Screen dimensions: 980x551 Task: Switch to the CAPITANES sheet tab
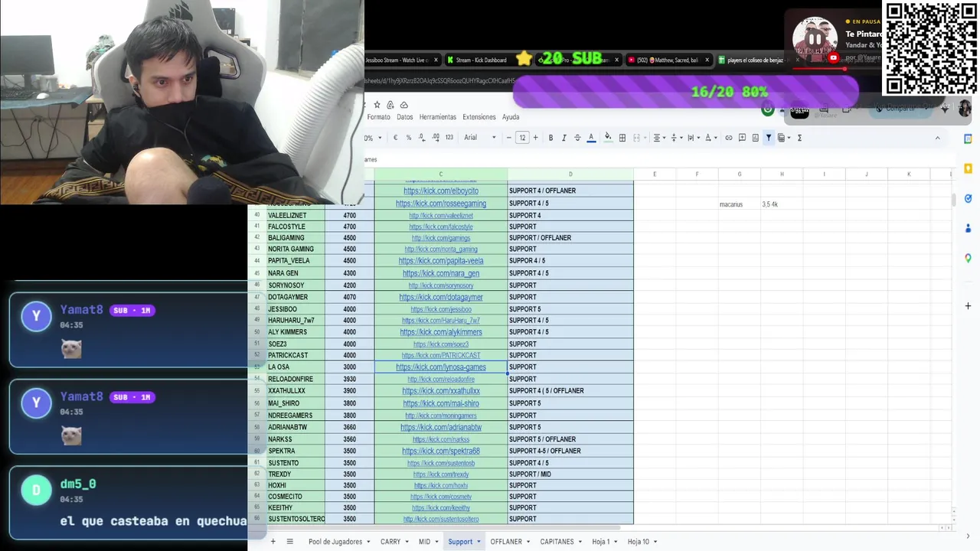557,542
